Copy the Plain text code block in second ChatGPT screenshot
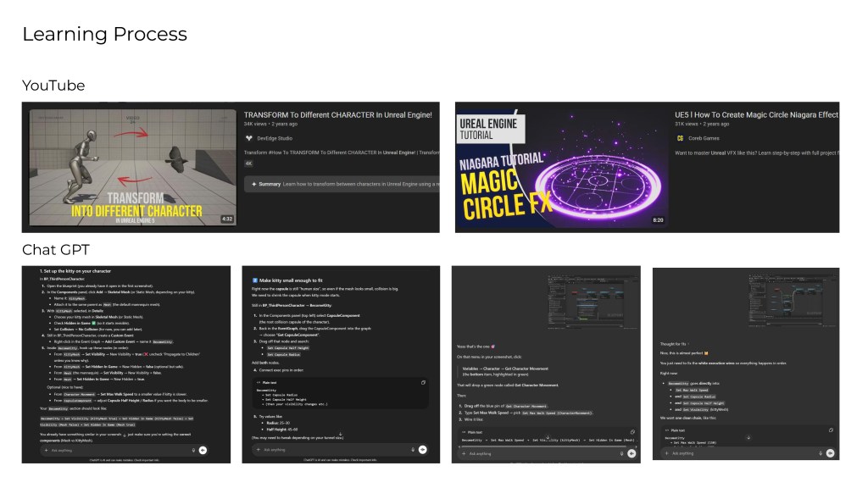Screen dimensions: 868x488 pyautogui.click(x=423, y=382)
